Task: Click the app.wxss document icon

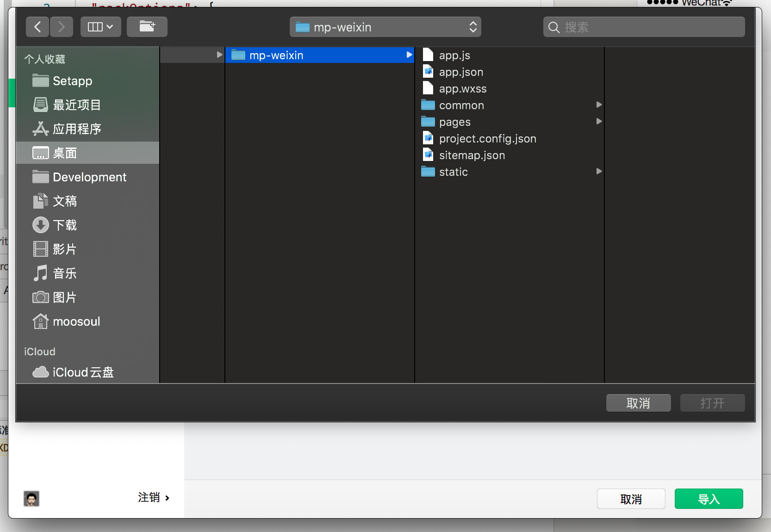Action: coord(428,88)
